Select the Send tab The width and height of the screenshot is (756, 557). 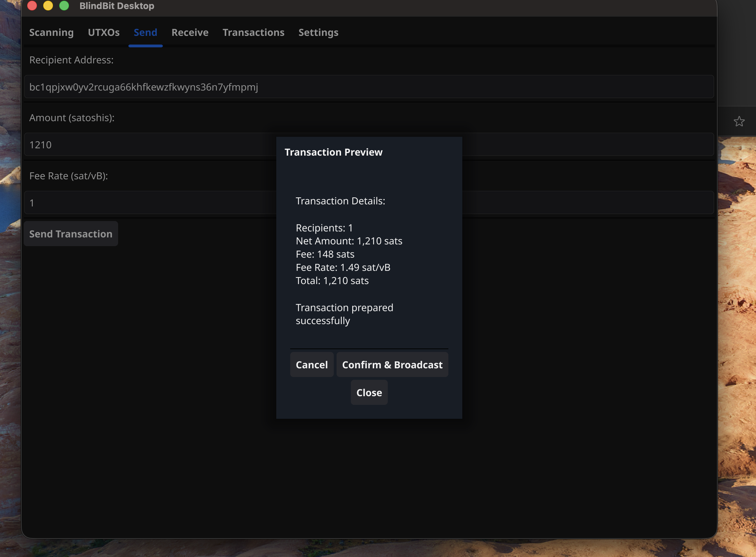tap(145, 32)
